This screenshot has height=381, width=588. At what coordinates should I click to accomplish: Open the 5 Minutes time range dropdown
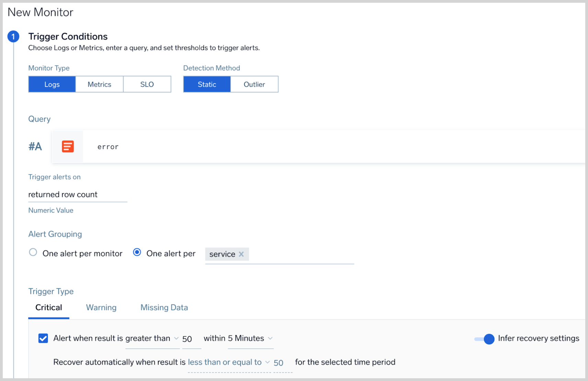tap(250, 338)
